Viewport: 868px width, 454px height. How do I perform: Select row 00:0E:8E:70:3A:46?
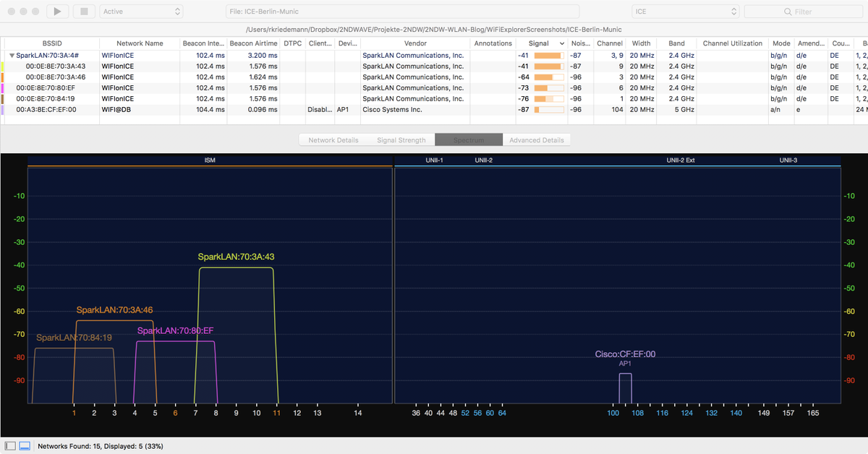[x=434, y=77]
